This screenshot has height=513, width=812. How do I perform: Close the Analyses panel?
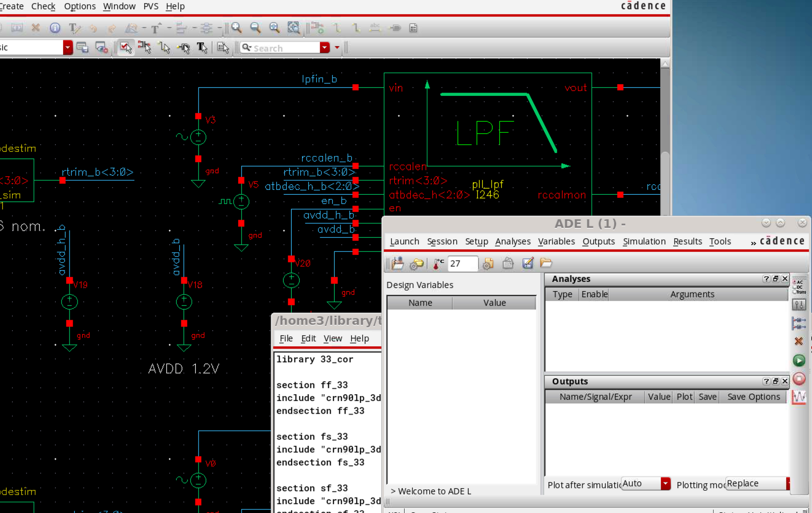tap(785, 278)
